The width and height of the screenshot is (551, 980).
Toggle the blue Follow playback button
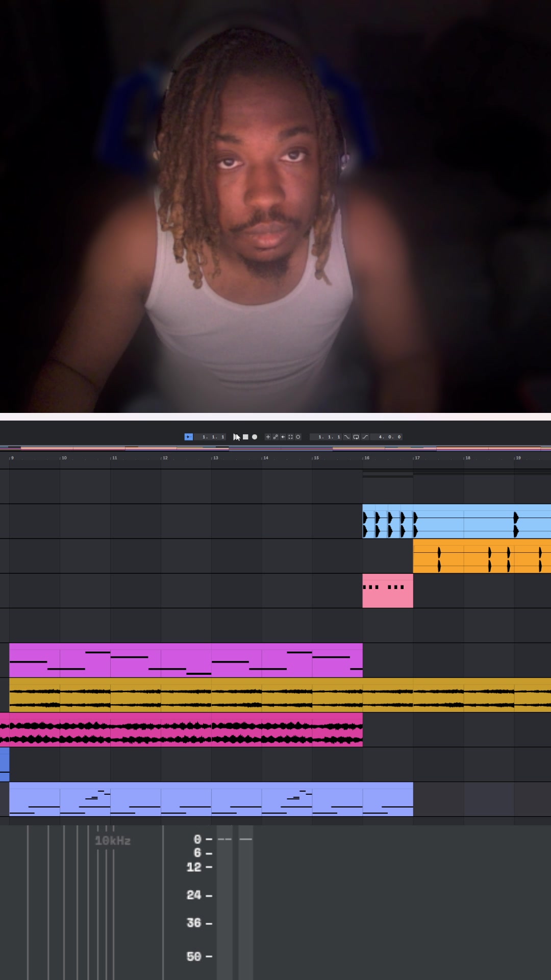189,437
